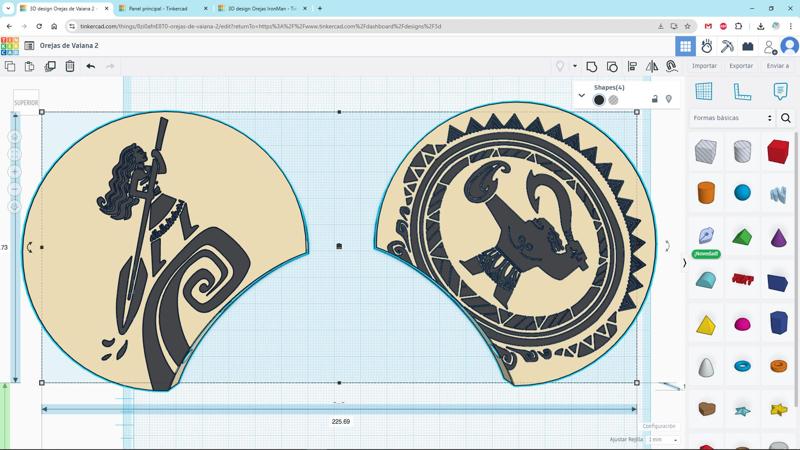Image resolution: width=800 pixels, height=450 pixels.
Task: Open the Align tool
Action: point(632,66)
